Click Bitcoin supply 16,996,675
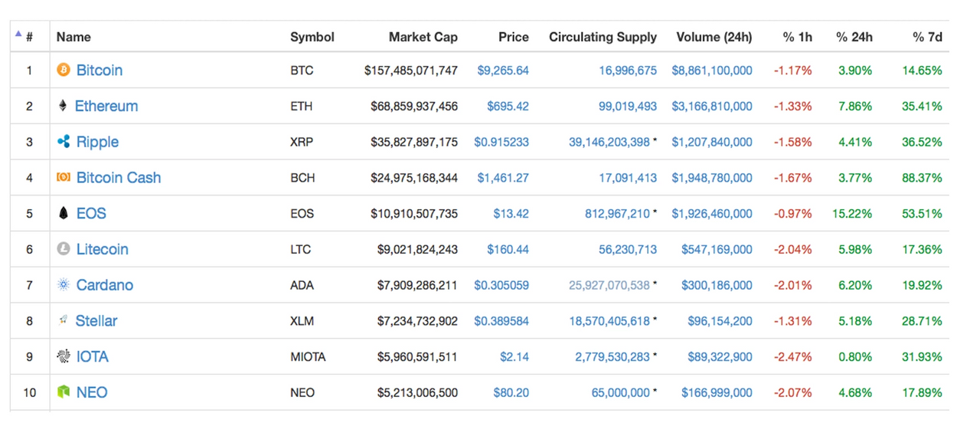The height and width of the screenshot is (436, 980). coord(628,70)
